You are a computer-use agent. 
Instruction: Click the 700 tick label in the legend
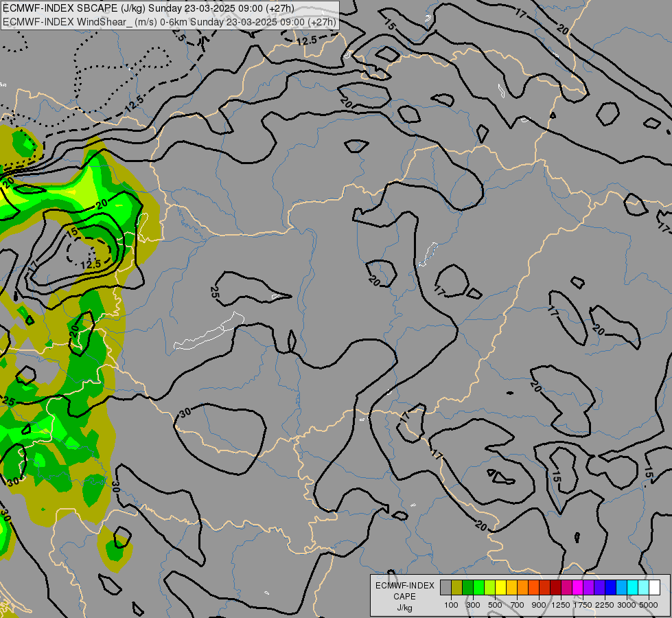pyautogui.click(x=518, y=605)
